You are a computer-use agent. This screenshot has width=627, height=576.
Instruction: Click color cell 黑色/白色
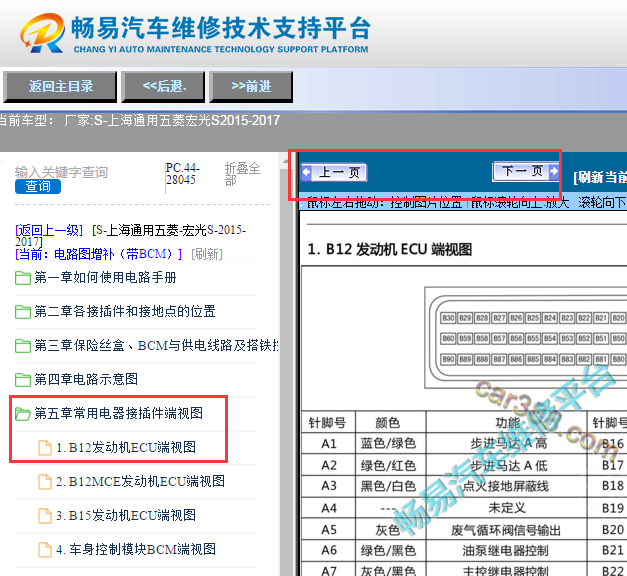[391, 487]
